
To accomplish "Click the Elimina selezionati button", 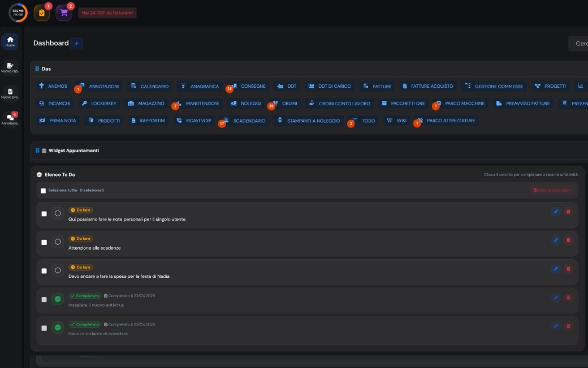I will (x=552, y=190).
